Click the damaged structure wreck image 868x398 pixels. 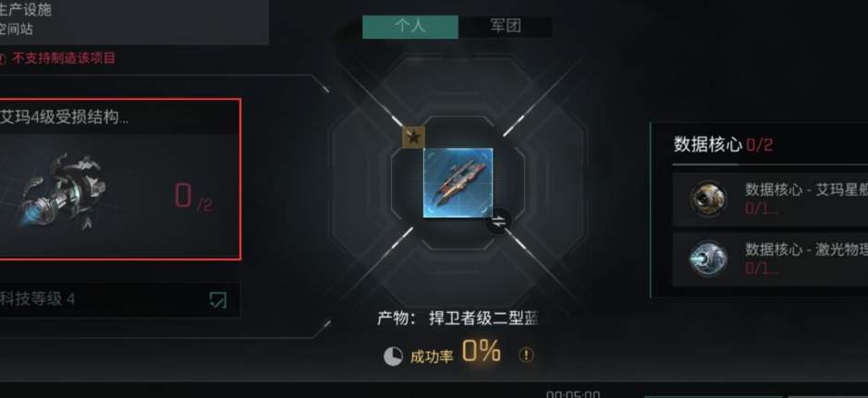click(59, 191)
